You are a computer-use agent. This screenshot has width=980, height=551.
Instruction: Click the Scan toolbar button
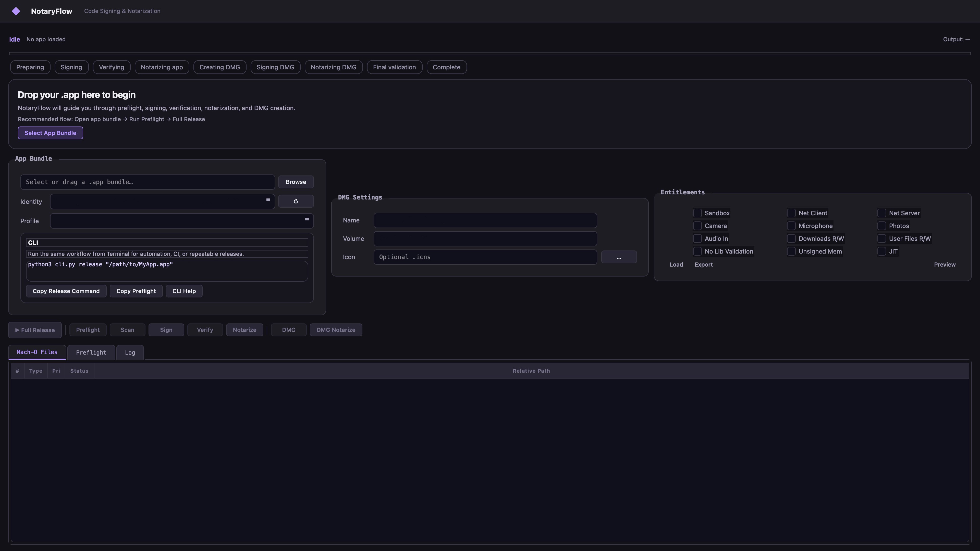click(127, 330)
